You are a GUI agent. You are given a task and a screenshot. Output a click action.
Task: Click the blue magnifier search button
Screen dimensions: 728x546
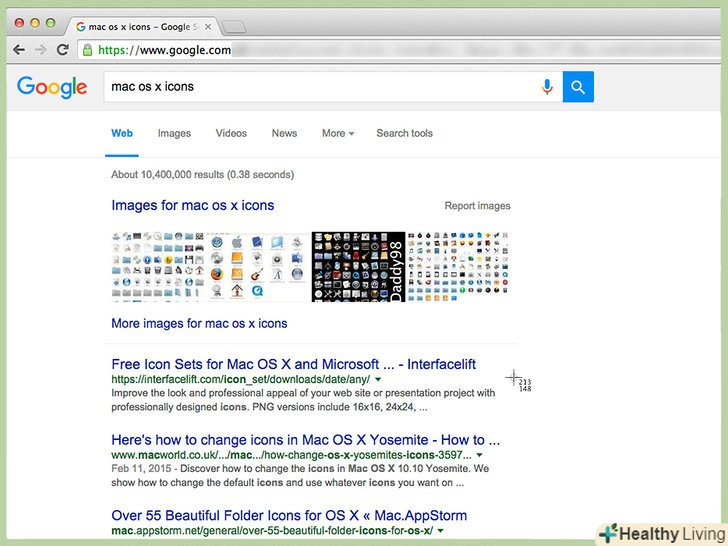(x=578, y=87)
